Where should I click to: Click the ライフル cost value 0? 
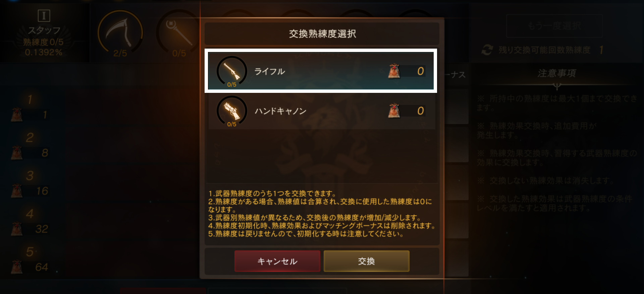coord(420,71)
